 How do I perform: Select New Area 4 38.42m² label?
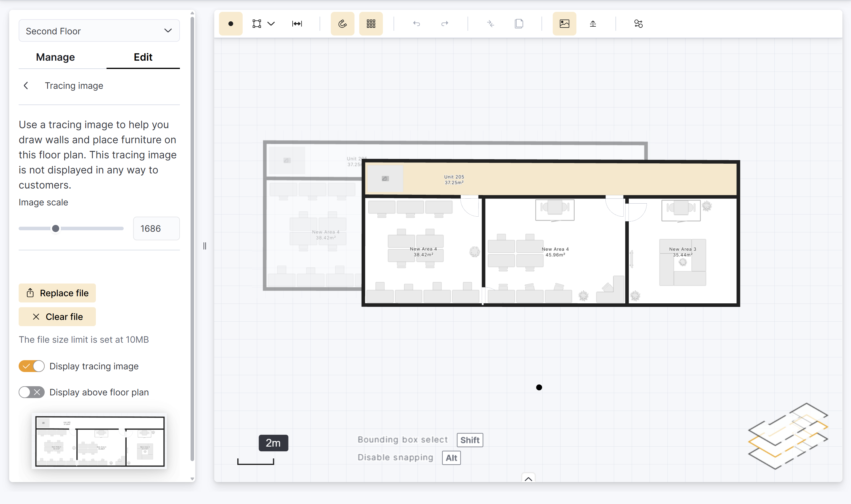coord(423,252)
